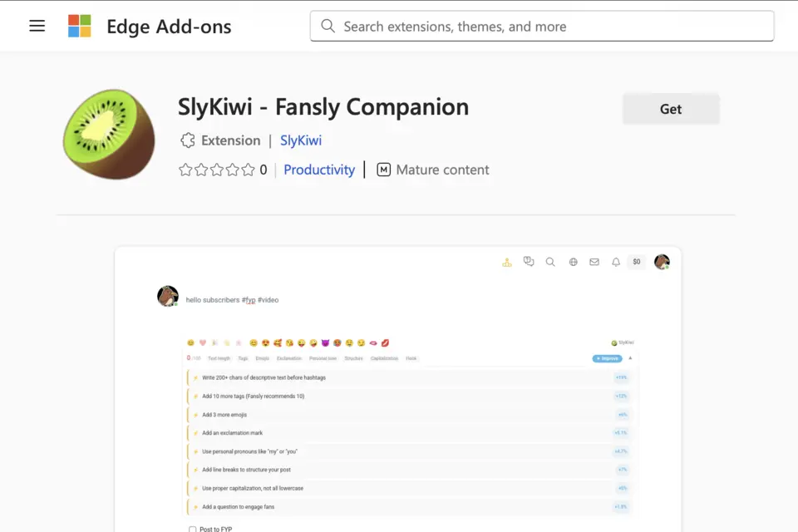Click 'Add line breaks to structure your post'
The width and height of the screenshot is (798, 532).
click(410, 470)
